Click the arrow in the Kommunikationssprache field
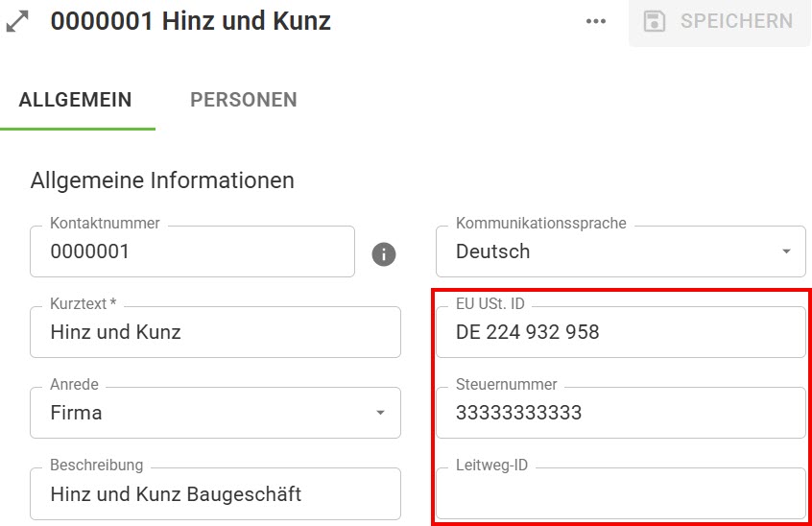 point(786,252)
